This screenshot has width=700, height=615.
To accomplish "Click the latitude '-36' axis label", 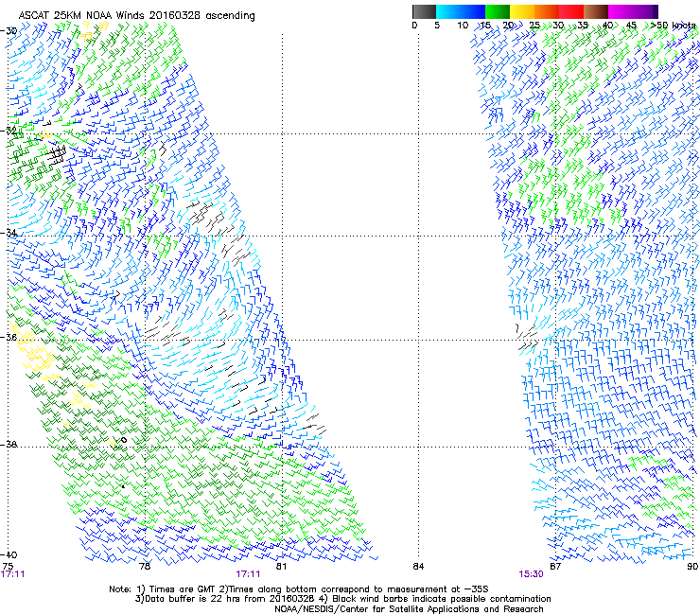I will click(9, 337).
